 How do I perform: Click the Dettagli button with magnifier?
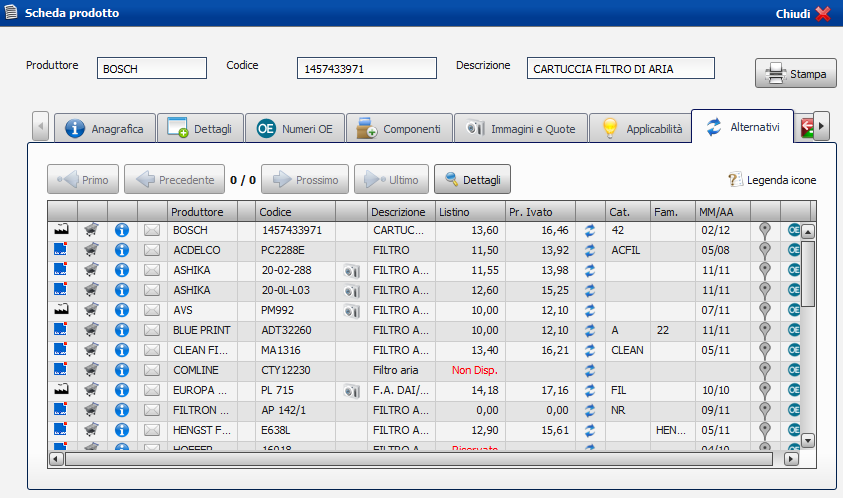click(x=472, y=180)
